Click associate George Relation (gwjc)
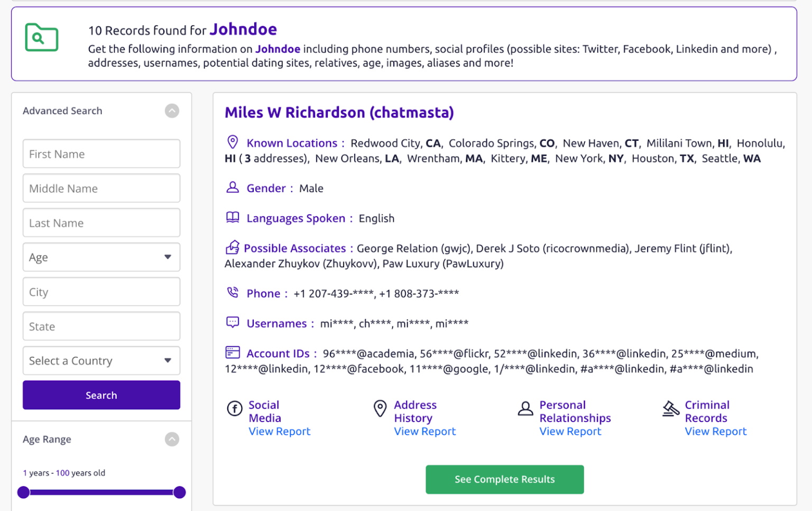Viewport: 812px width, 511px height. click(413, 248)
